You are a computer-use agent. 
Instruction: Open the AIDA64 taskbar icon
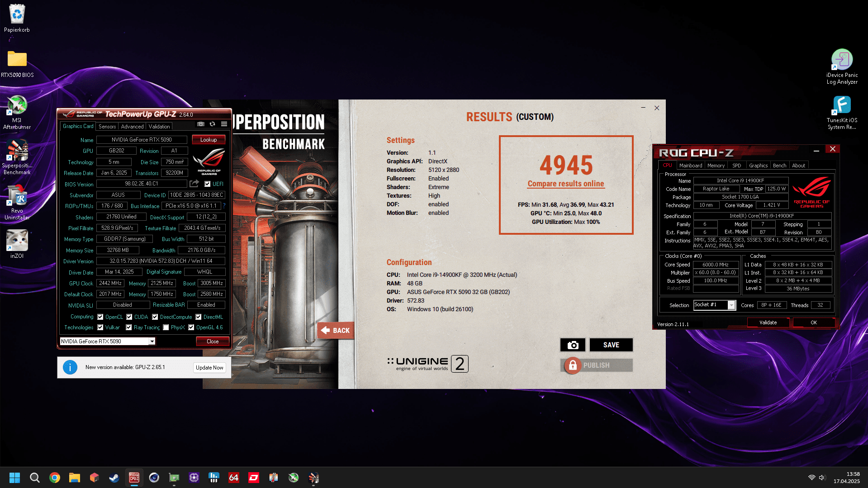[x=234, y=478]
